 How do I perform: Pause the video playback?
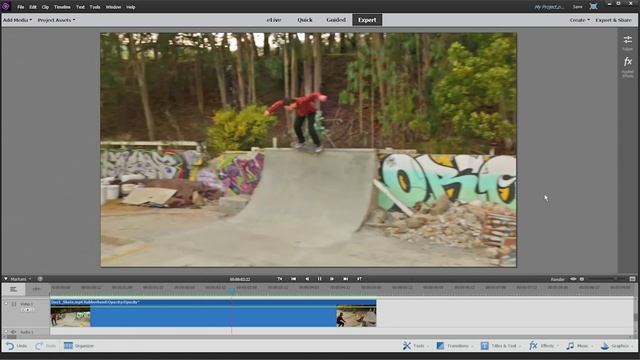tap(320, 279)
